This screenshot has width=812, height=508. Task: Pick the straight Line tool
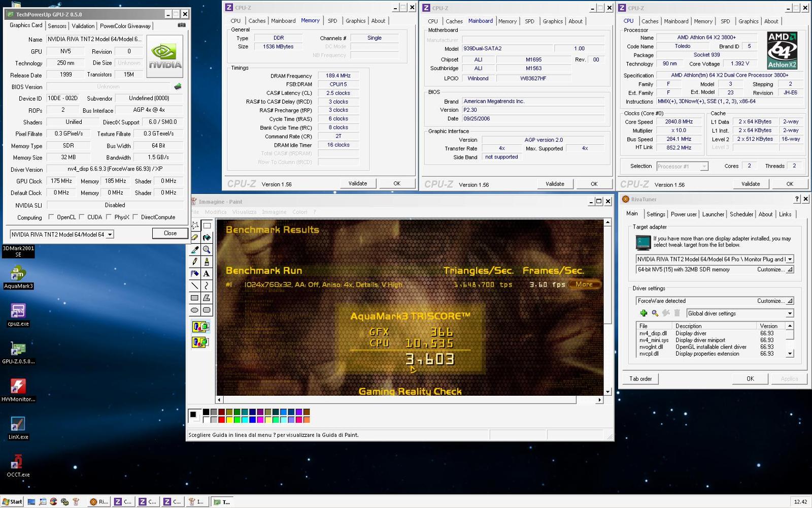pos(195,285)
